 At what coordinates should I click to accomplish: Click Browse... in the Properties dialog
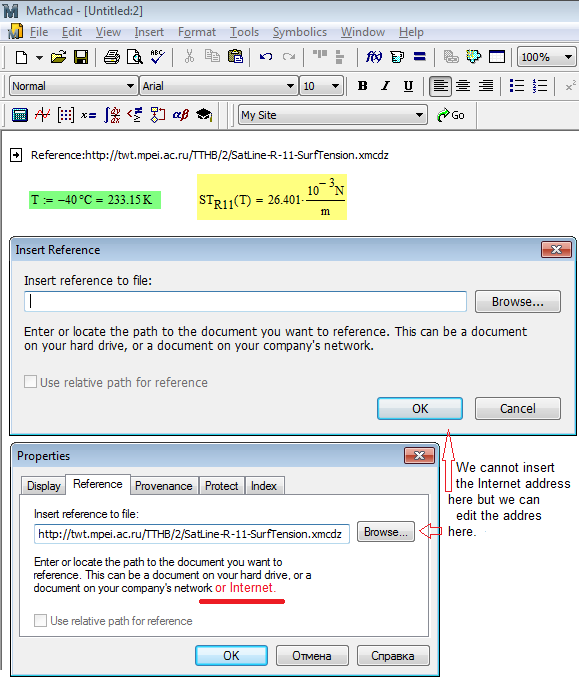[386, 532]
